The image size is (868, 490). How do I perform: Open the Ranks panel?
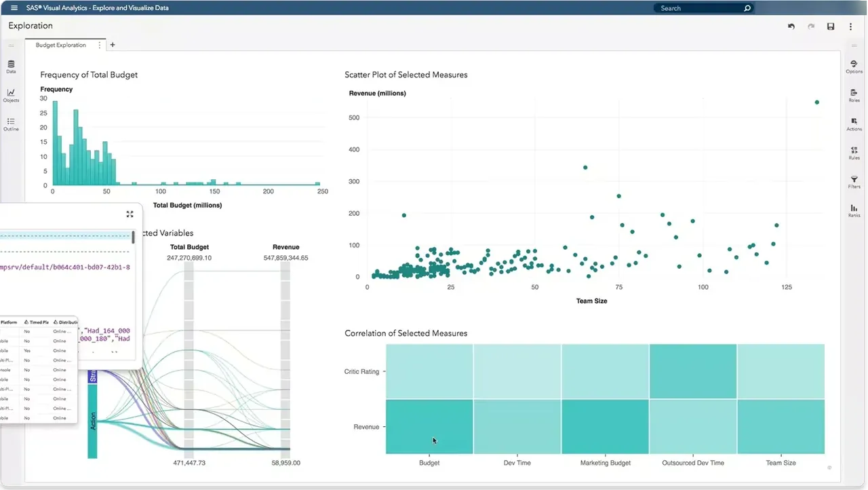(854, 210)
